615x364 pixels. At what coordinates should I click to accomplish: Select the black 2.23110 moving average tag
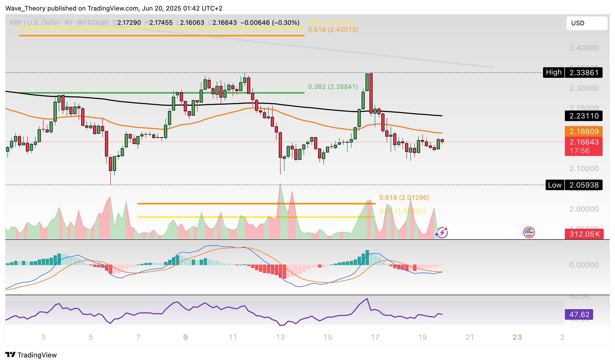(584, 116)
